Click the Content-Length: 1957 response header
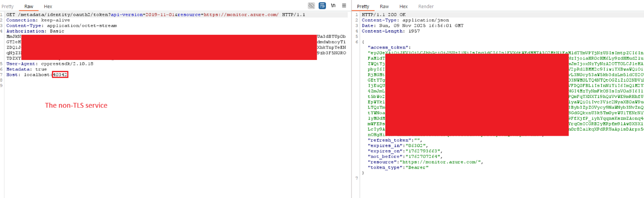Image resolution: width=644 pixels, height=198 pixels. [x=386, y=31]
